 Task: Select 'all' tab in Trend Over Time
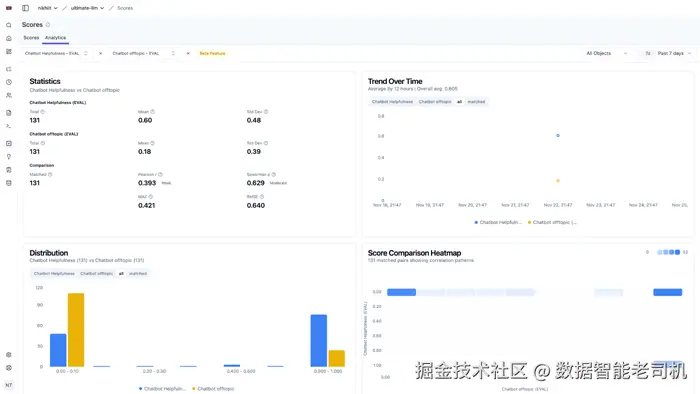[459, 102]
